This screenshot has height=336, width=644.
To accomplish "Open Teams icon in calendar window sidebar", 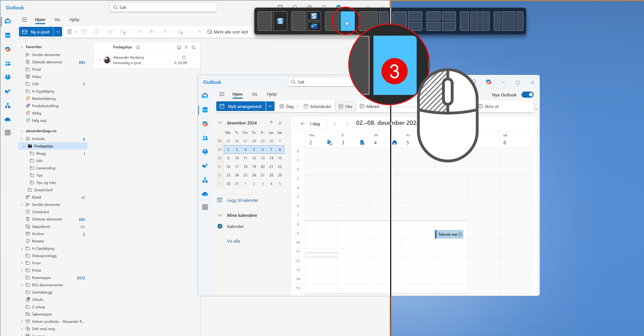I will tap(205, 152).
